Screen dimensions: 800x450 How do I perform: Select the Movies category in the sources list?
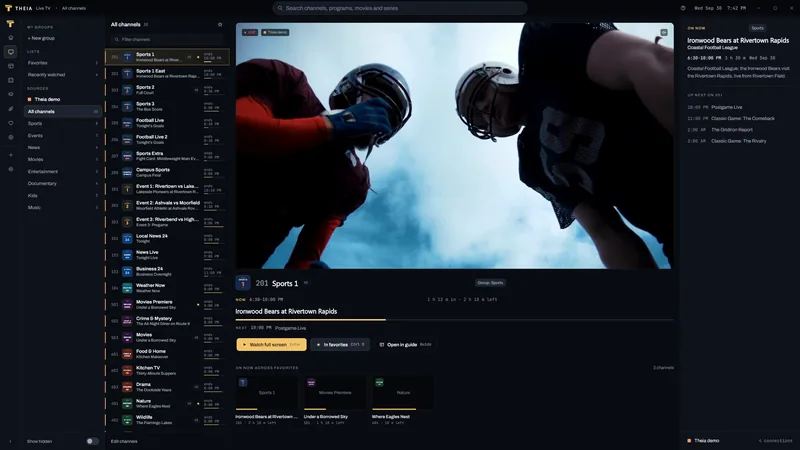[x=62, y=159]
